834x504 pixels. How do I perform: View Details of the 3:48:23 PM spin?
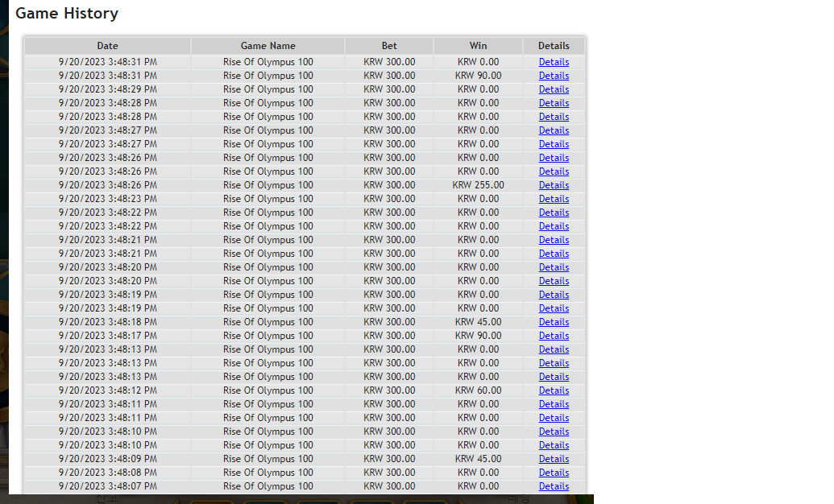click(x=554, y=199)
